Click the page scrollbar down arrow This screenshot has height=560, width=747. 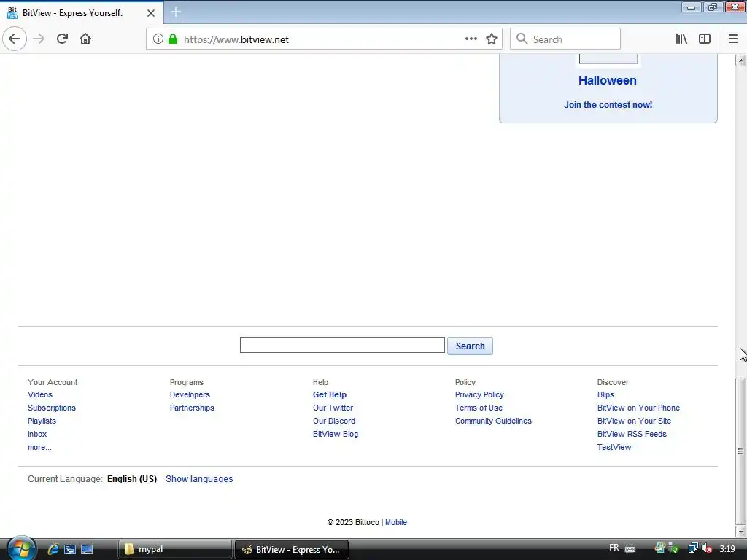pyautogui.click(x=740, y=531)
